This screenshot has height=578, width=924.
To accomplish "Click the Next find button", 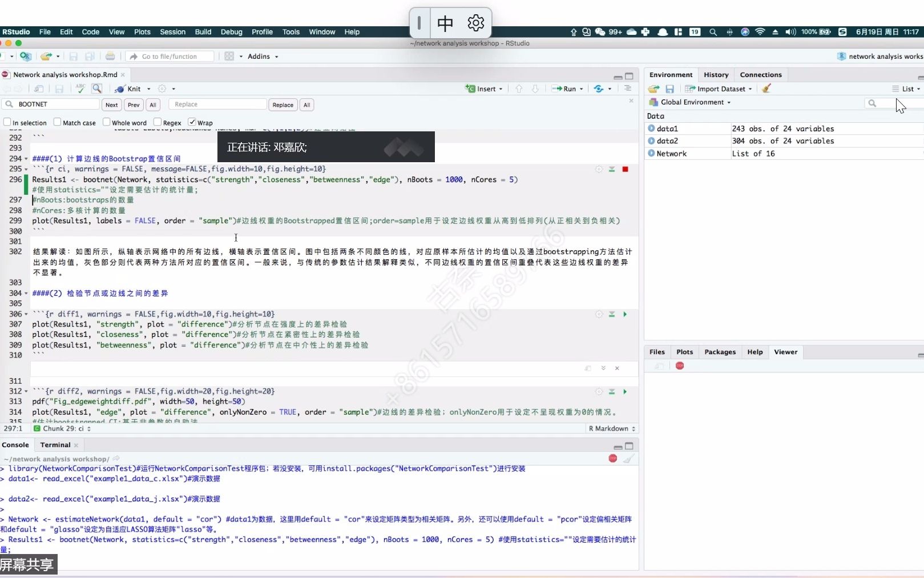I will [x=111, y=105].
